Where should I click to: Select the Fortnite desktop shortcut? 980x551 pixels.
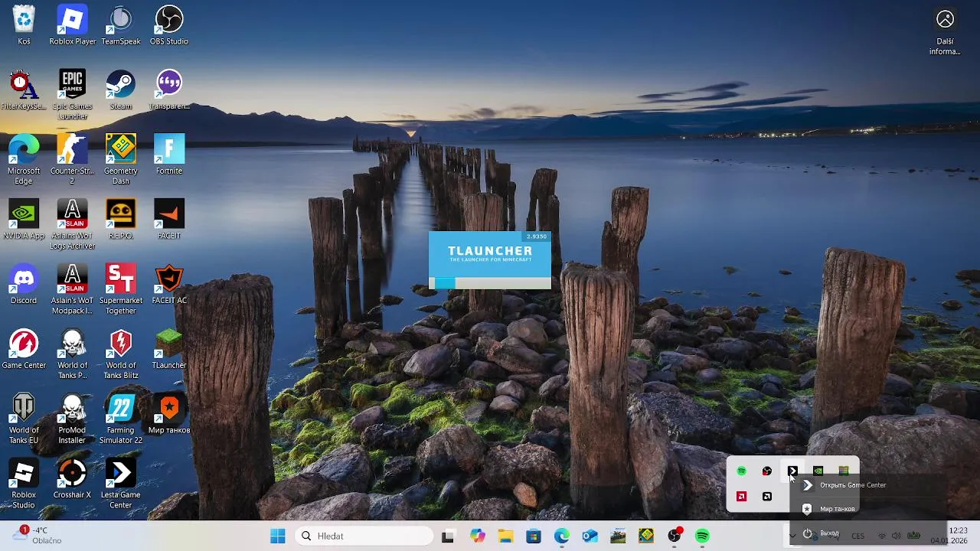tap(169, 155)
